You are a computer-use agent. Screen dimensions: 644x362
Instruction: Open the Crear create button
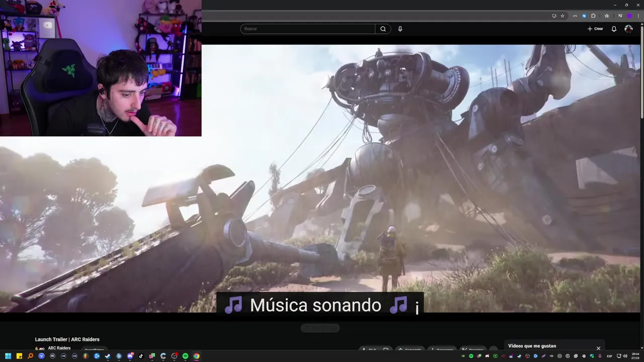point(595,29)
